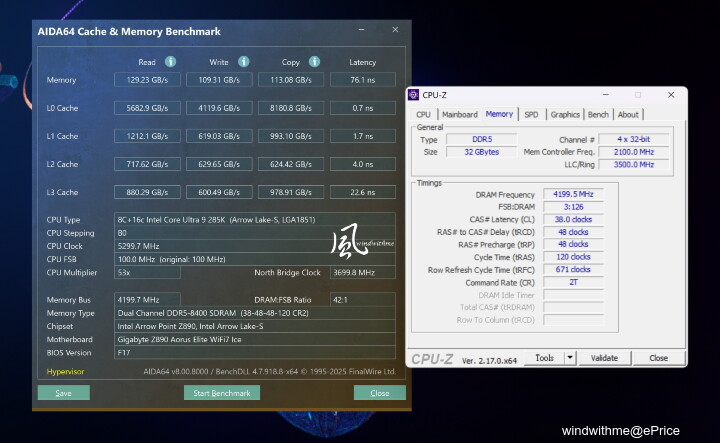
Task: Click the Chipset Intel Arrow Point Z890 row
Action: pos(255,326)
